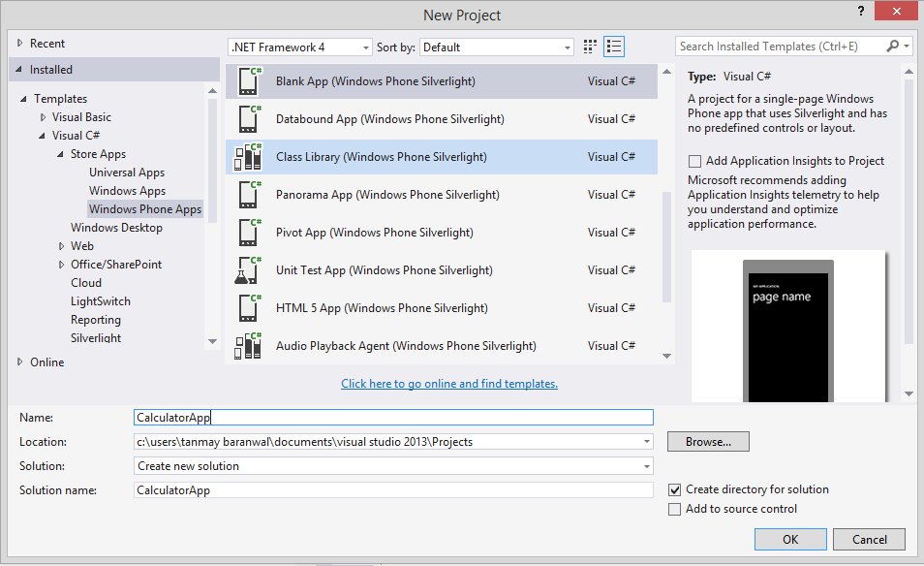Enable Add Application Insights to Project
Viewport: 924px width, 566px height.
(x=694, y=161)
